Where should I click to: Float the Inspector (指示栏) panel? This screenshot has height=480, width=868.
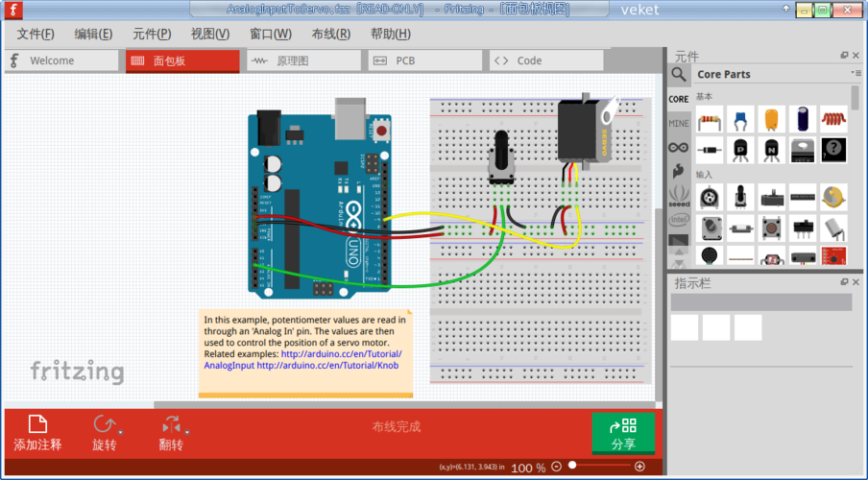pos(844,282)
